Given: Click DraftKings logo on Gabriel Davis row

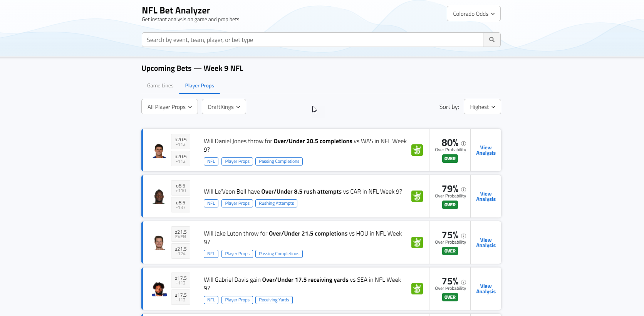Looking at the screenshot, I should point(417,289).
